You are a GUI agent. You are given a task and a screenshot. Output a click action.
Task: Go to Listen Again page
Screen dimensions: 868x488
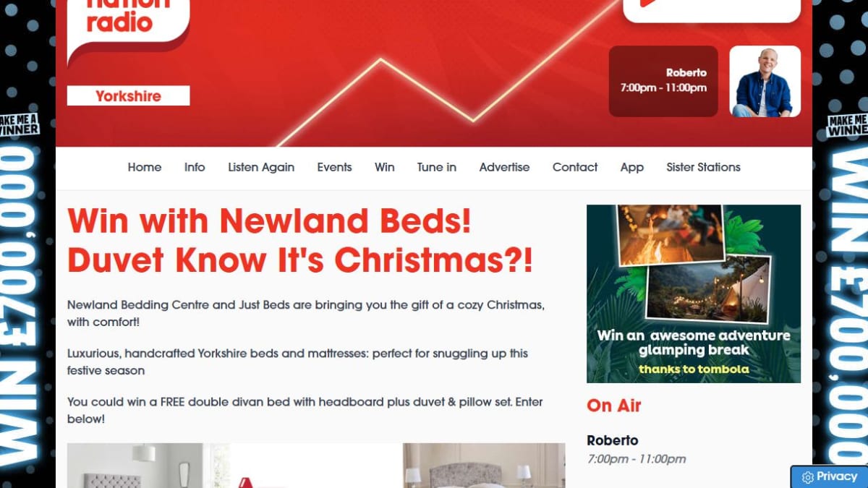click(x=261, y=167)
